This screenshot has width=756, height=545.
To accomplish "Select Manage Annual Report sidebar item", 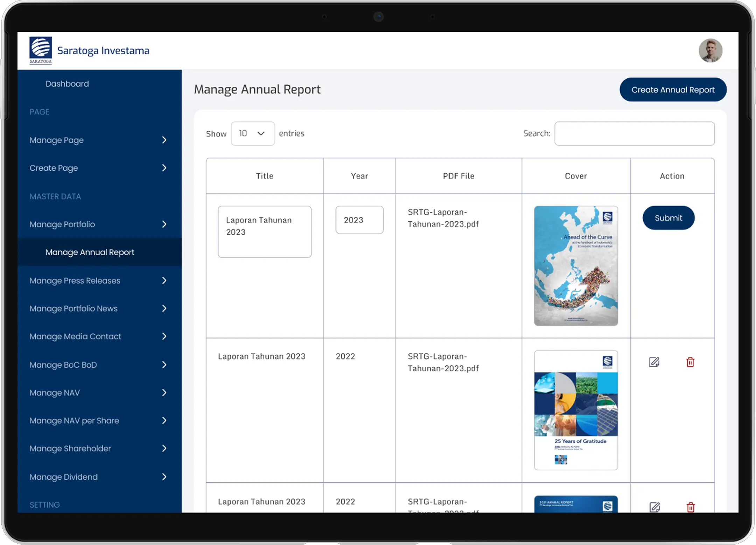I will (90, 252).
